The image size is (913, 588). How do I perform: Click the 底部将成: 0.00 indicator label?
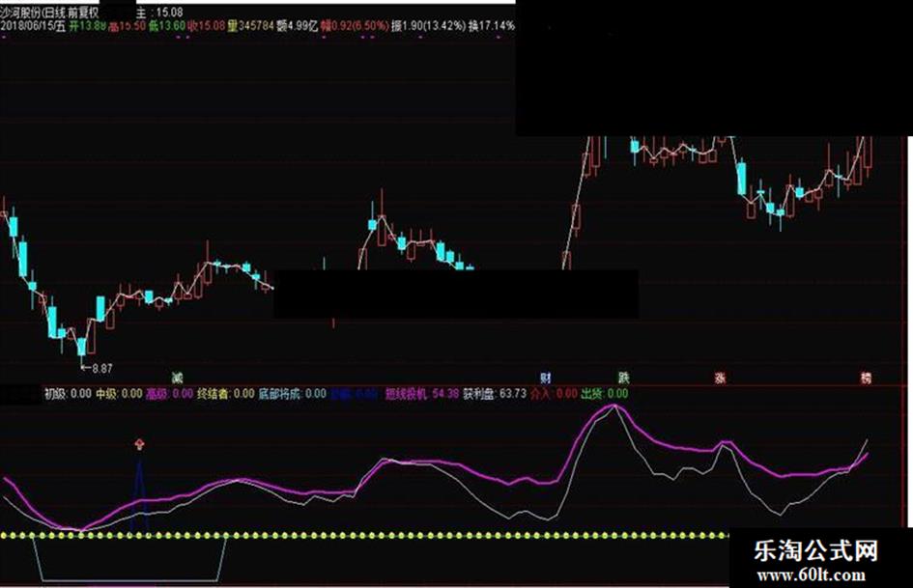(x=293, y=394)
